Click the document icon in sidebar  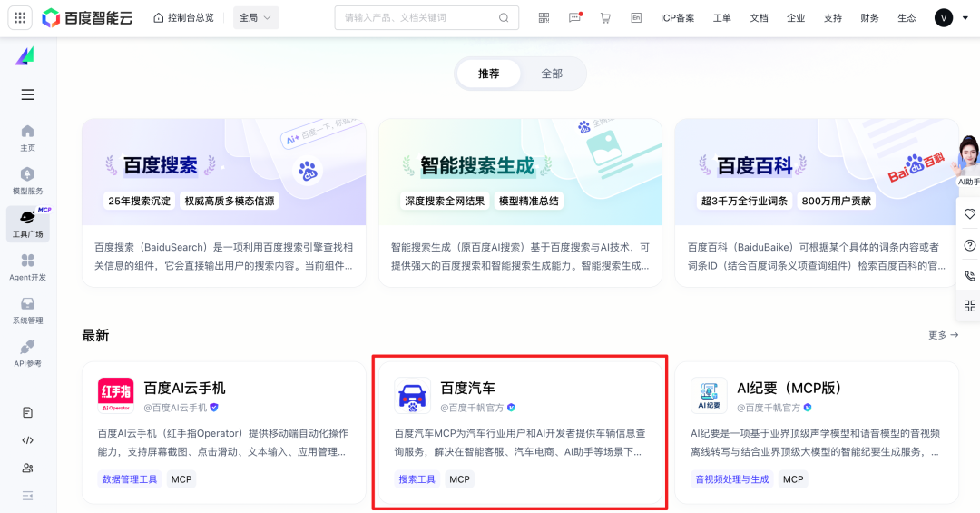pyautogui.click(x=27, y=412)
